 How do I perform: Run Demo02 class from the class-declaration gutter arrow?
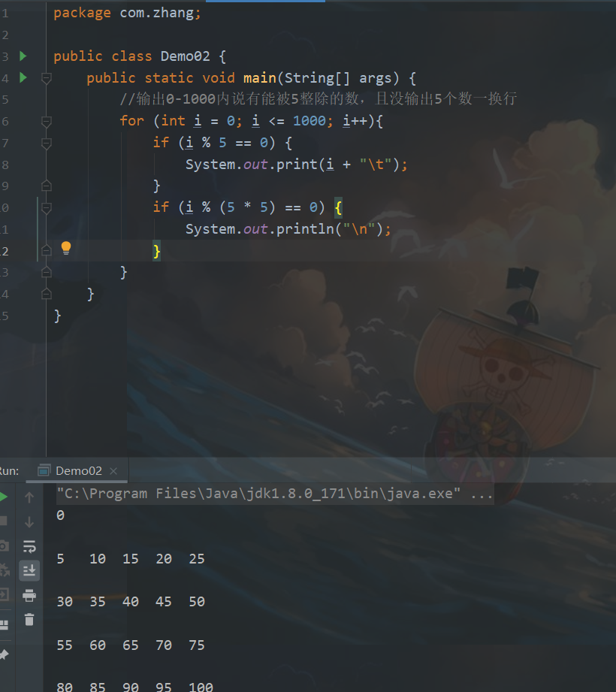point(23,56)
